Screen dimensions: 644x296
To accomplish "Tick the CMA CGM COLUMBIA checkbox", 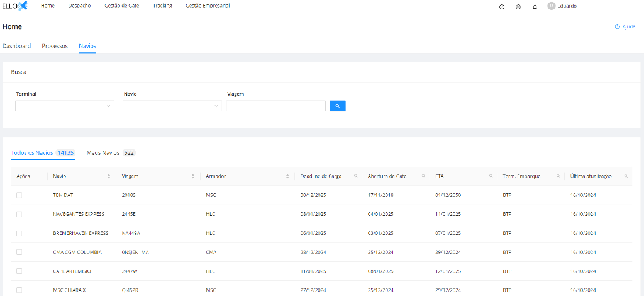I will [19, 252].
